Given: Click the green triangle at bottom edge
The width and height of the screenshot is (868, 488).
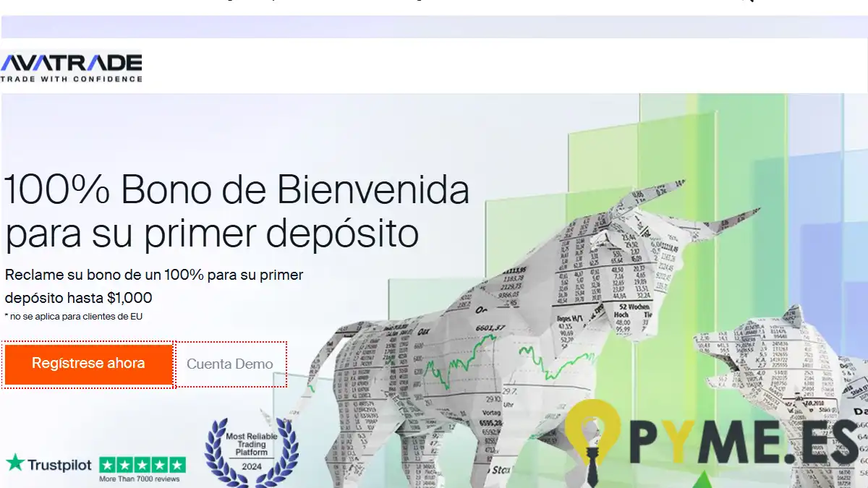Looking at the screenshot, I should pos(702,479).
